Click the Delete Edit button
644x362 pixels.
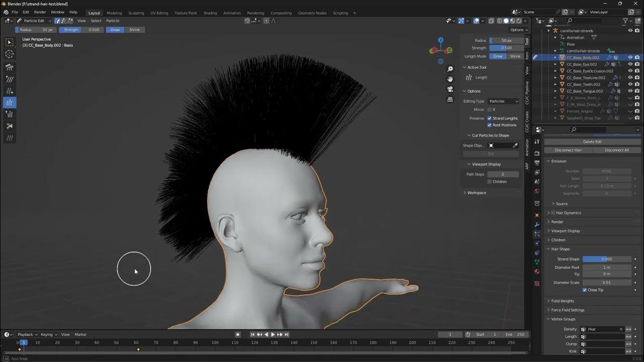pyautogui.click(x=592, y=142)
